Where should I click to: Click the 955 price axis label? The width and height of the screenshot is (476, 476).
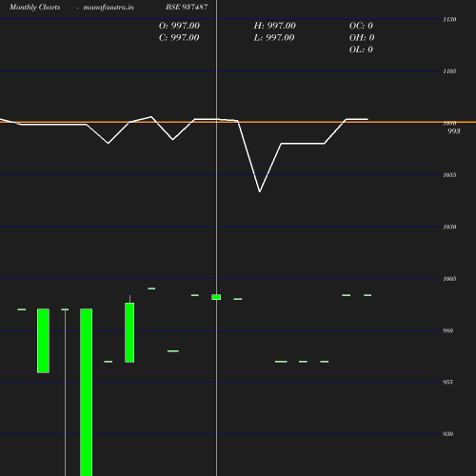(x=447, y=383)
